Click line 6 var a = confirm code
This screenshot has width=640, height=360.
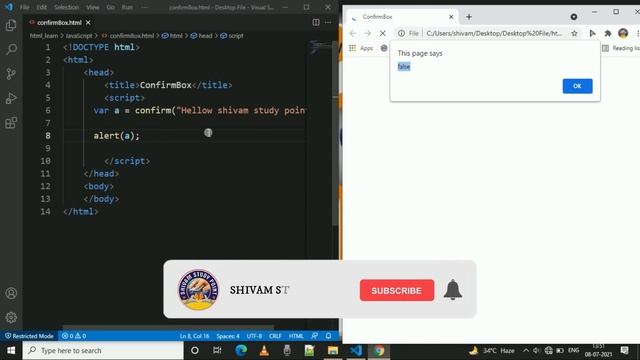[x=200, y=111]
